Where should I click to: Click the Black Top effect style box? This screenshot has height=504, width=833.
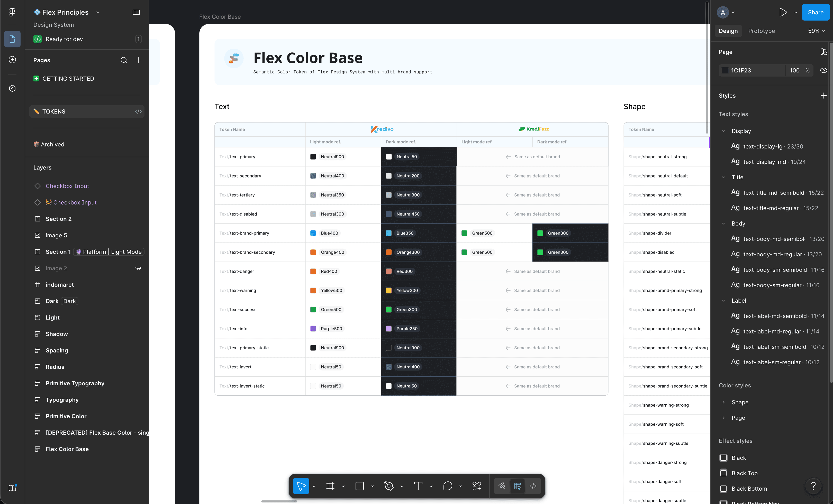click(x=723, y=473)
